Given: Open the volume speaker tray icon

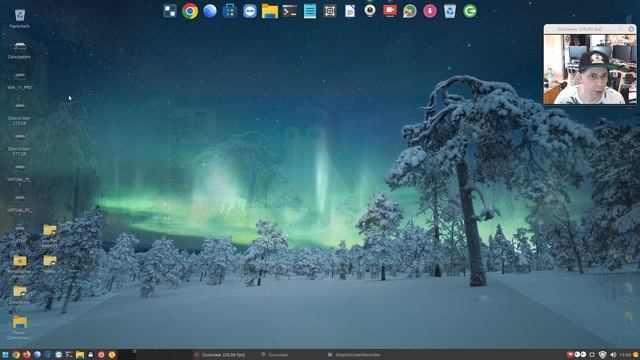Looking at the screenshot, I should 613,355.
